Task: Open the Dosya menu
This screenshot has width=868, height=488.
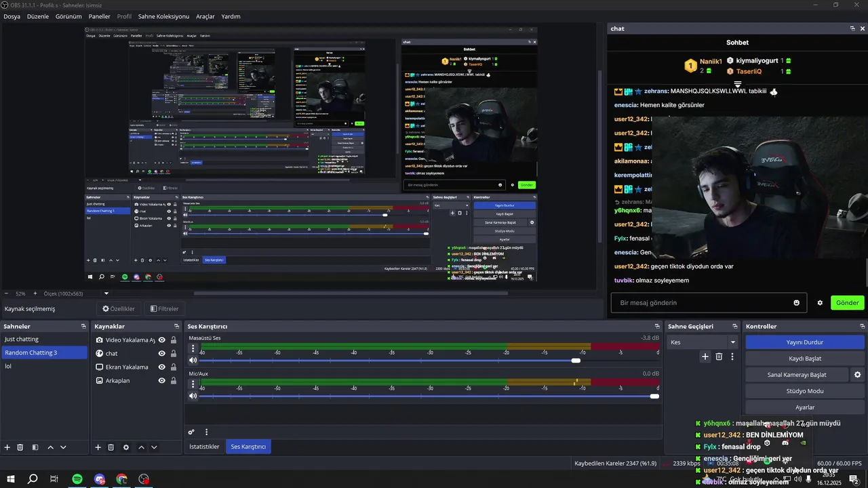Action: [x=12, y=16]
